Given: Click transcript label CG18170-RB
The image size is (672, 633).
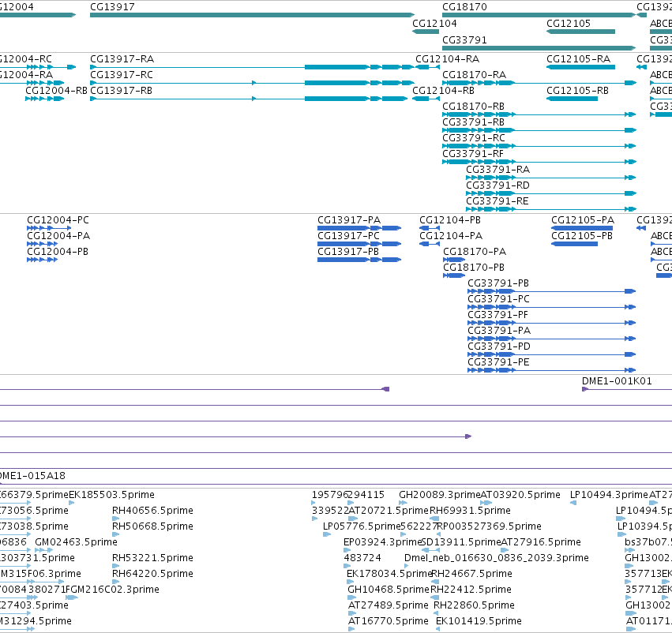Looking at the screenshot, I should coord(474,107).
